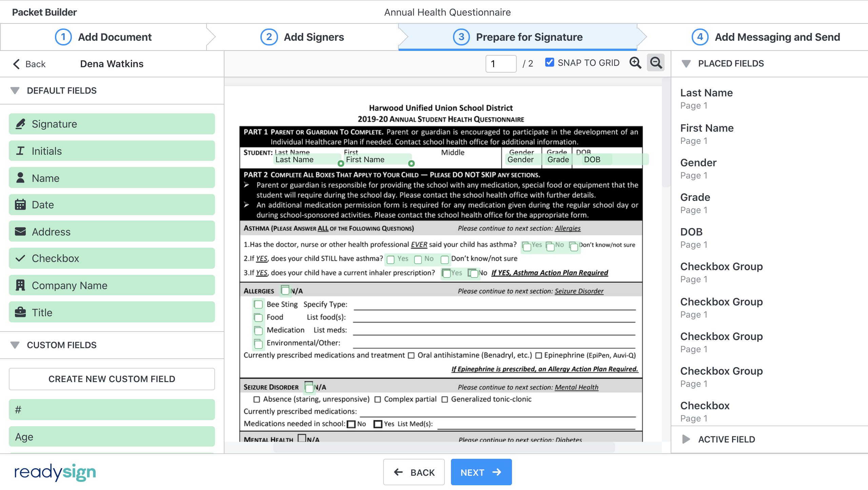Select the Company Name field with building icon

pyautogui.click(x=112, y=285)
